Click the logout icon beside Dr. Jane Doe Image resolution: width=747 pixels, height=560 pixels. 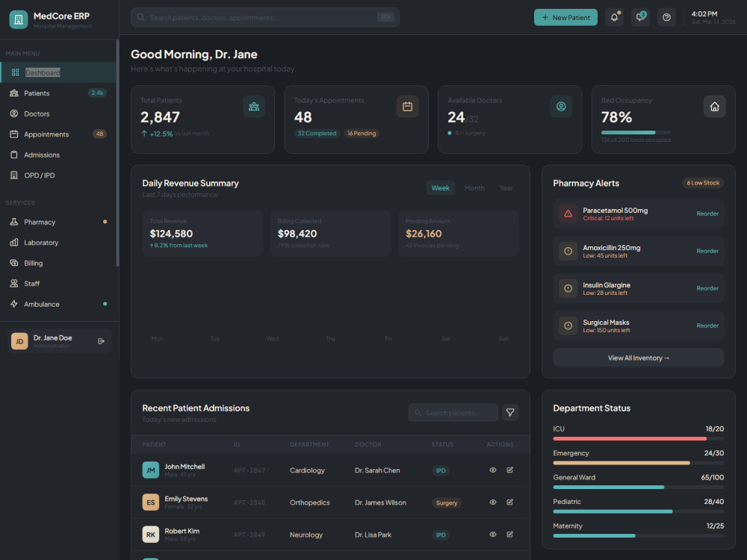point(101,341)
